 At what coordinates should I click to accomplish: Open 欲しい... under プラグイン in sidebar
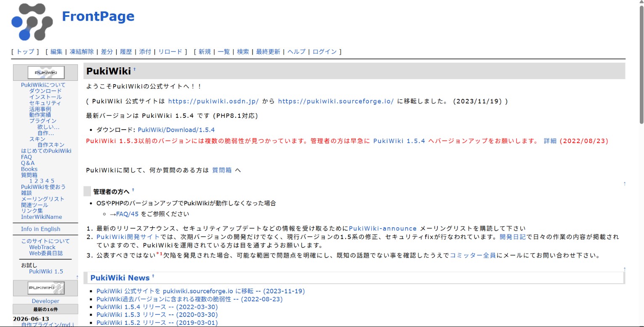[48, 127]
